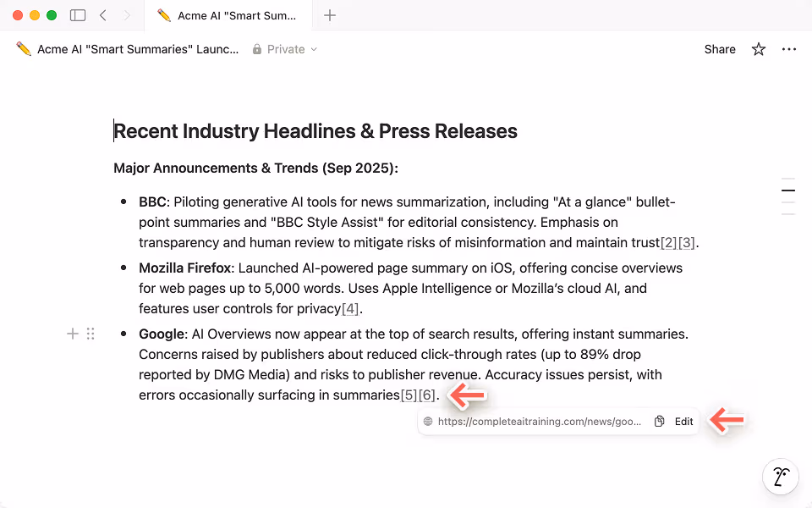Open citation link [2] in the BBC bullet
Viewport: 812px width, 508px height.
pyautogui.click(x=669, y=242)
